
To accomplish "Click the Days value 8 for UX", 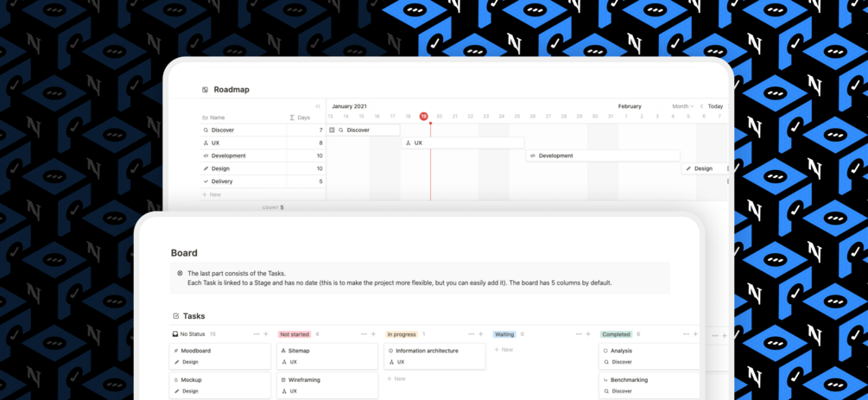I will coord(320,143).
